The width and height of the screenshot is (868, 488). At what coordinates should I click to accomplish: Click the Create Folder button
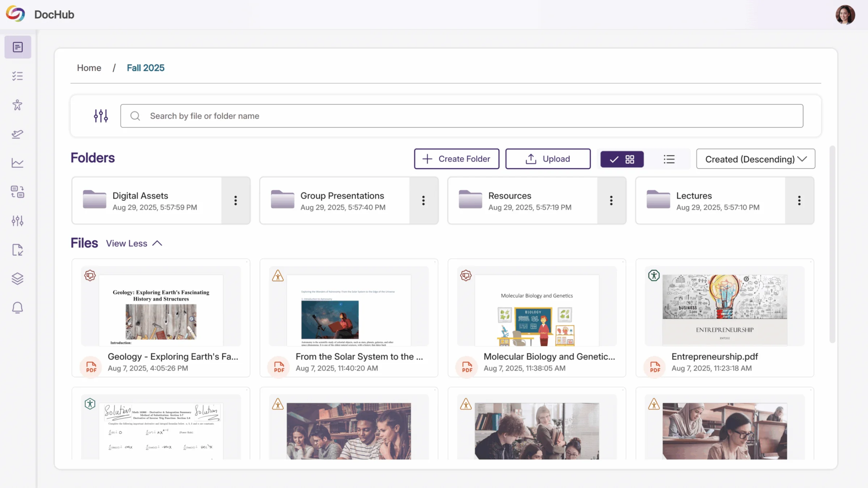pyautogui.click(x=456, y=159)
